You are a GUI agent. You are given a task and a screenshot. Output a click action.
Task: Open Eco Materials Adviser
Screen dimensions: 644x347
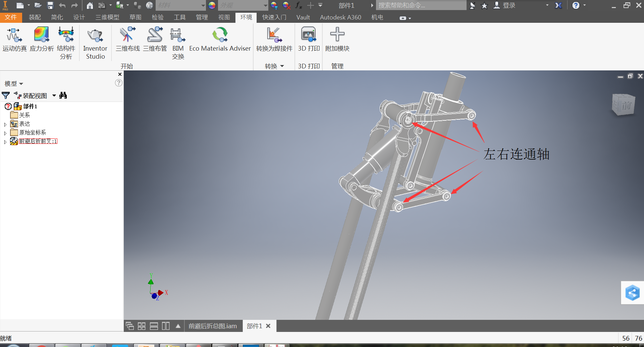coord(220,40)
